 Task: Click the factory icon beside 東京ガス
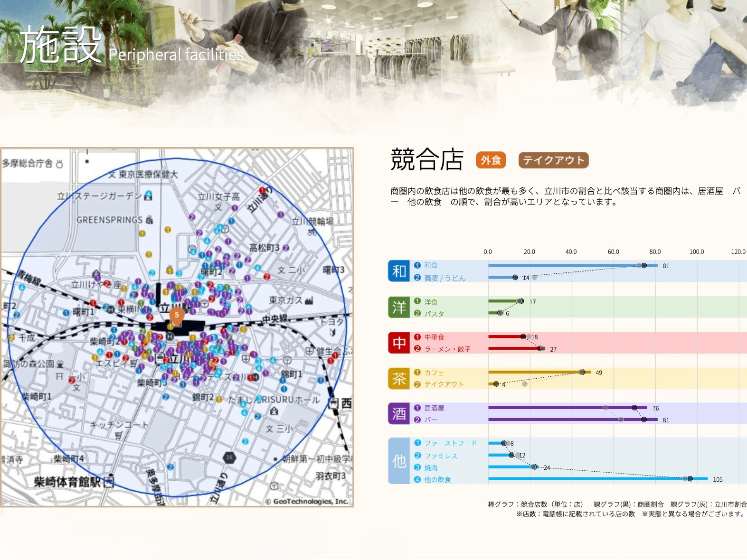pyautogui.click(x=309, y=300)
